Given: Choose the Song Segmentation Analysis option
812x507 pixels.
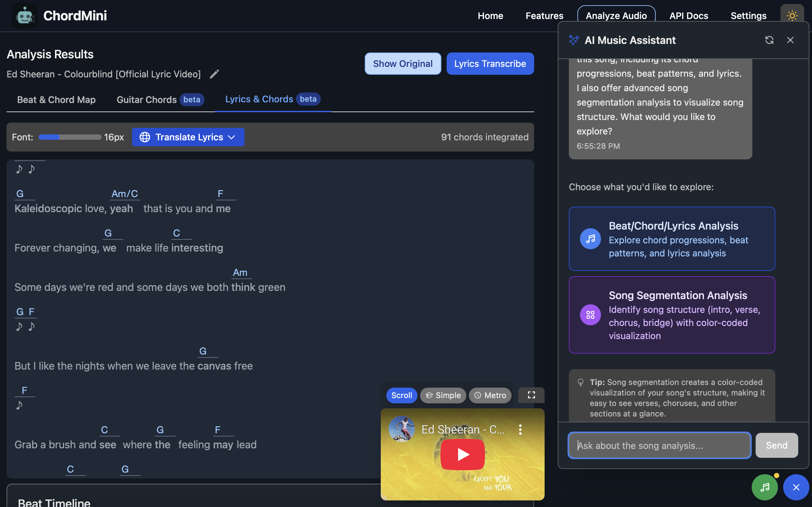Looking at the screenshot, I should (x=672, y=314).
